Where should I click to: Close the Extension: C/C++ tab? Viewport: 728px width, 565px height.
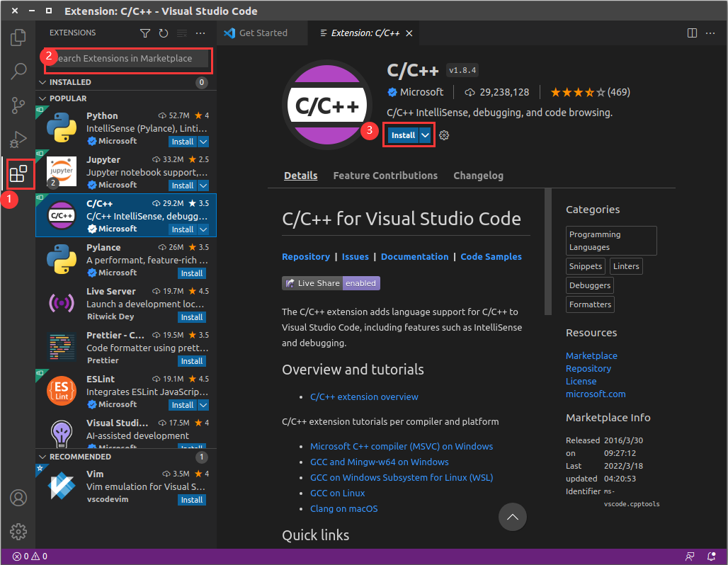click(409, 33)
